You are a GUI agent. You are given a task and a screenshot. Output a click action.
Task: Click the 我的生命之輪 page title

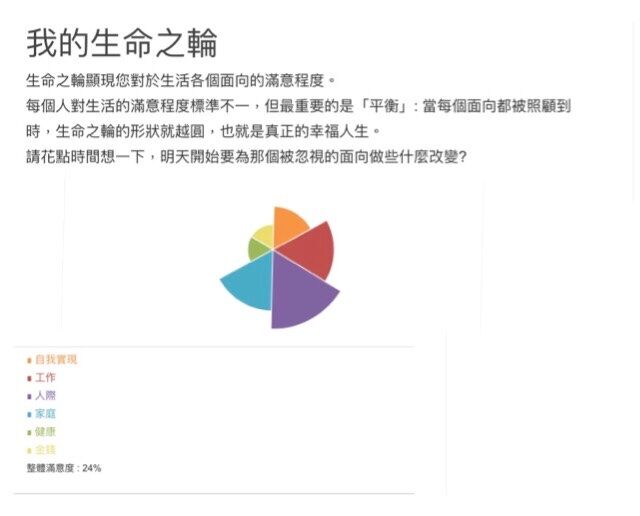coord(122,43)
